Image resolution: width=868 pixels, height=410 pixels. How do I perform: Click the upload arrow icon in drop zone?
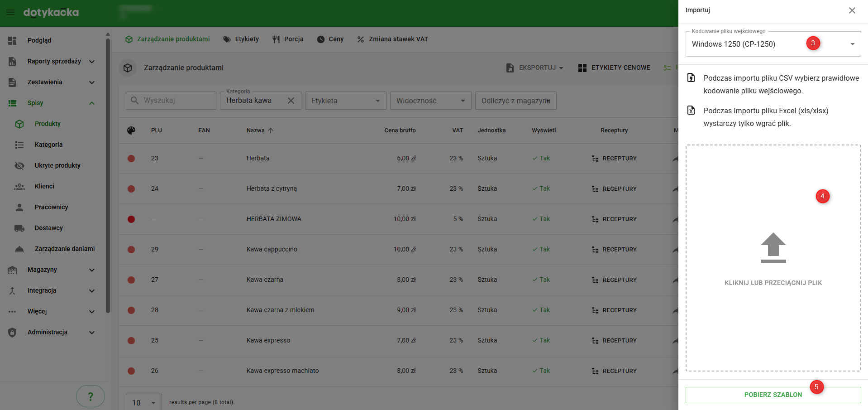tap(773, 248)
